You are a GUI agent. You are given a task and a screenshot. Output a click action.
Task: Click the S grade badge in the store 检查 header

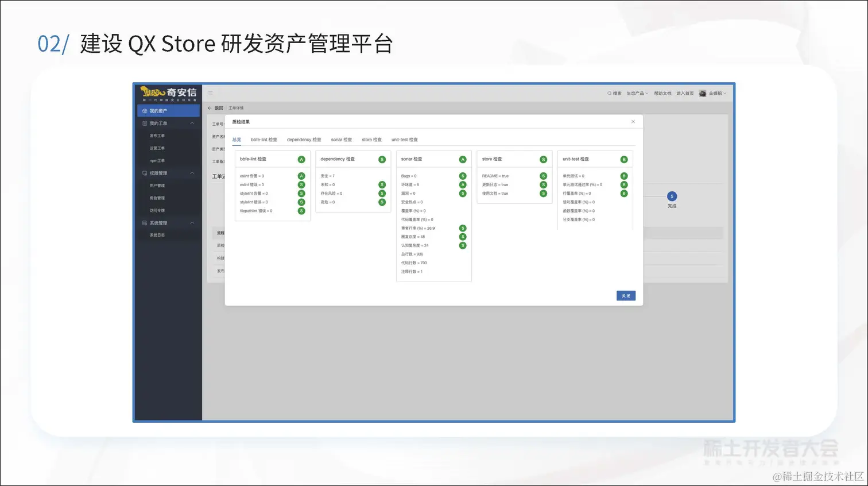click(x=543, y=159)
